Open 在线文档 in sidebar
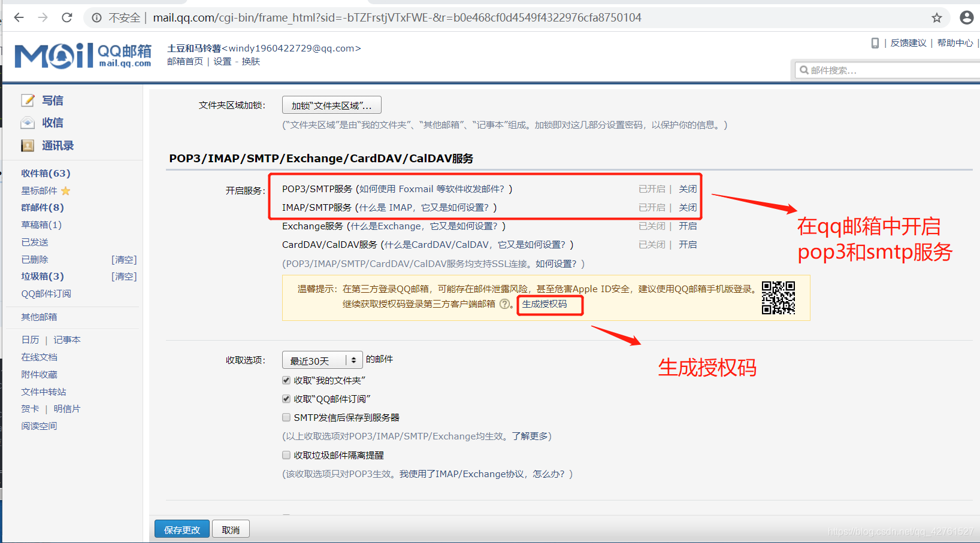 39,357
